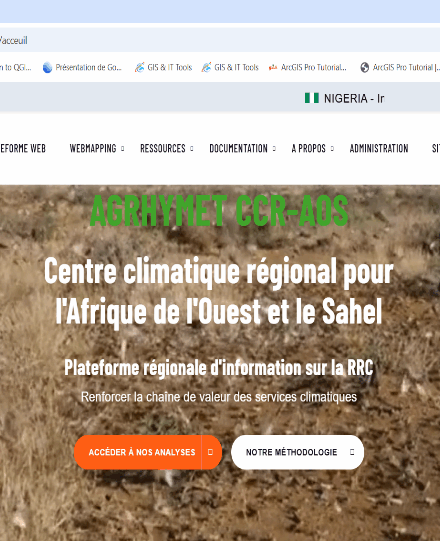Open the Plateforme Web menu item

pyautogui.click(x=23, y=148)
